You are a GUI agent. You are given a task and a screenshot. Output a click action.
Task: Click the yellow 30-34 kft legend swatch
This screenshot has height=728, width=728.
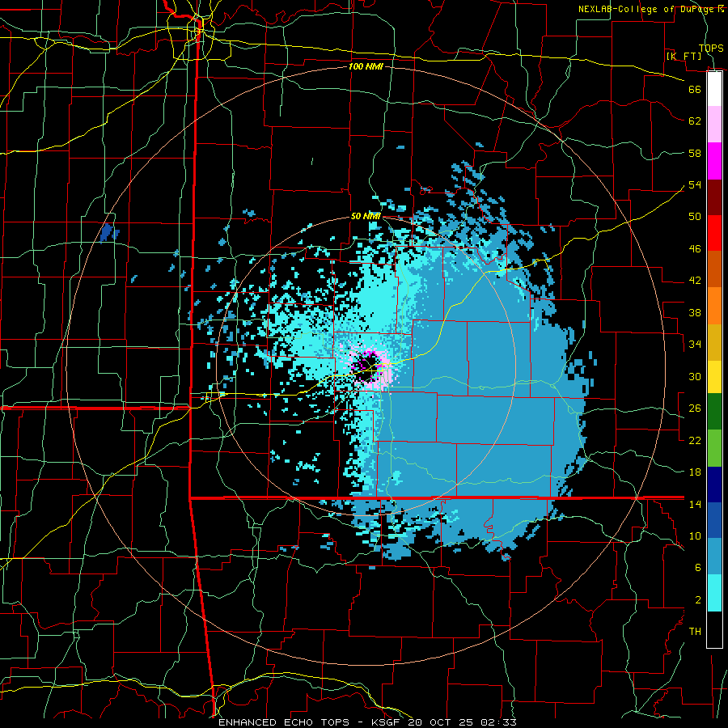(x=714, y=377)
